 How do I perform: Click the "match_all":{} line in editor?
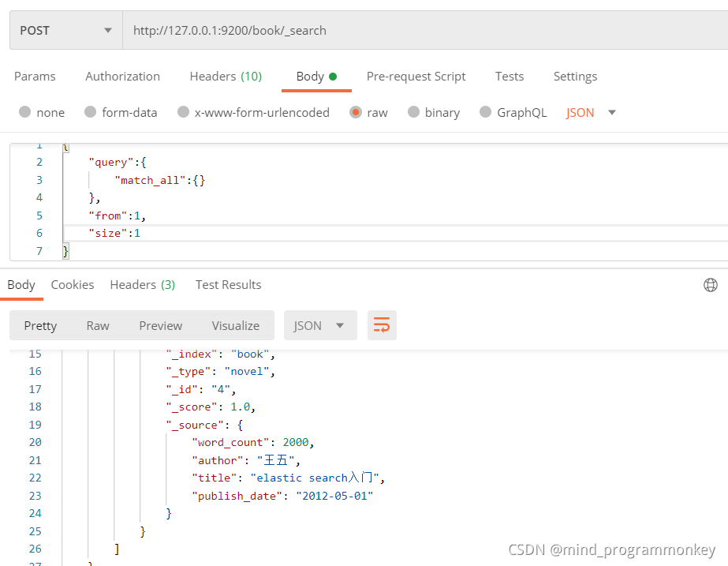159,180
